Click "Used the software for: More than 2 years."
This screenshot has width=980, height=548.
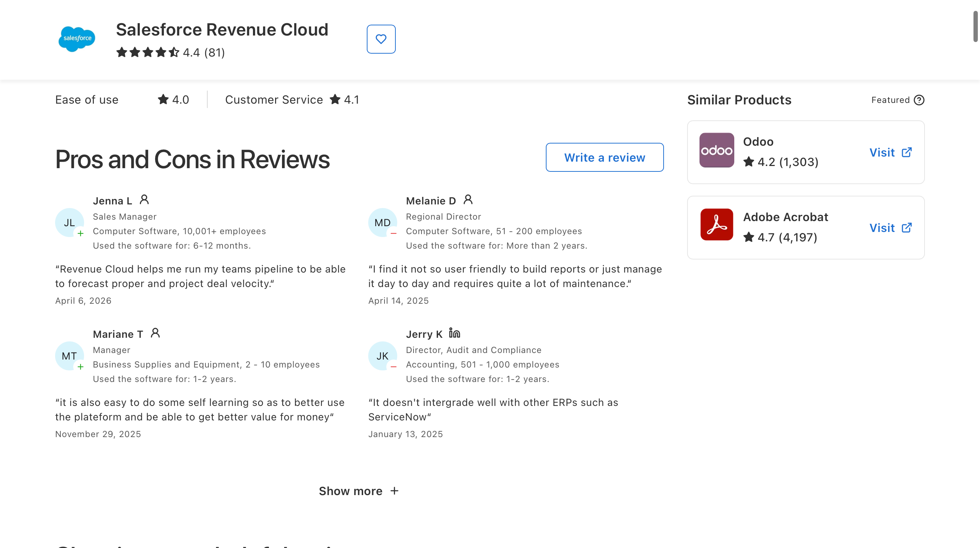[497, 245]
